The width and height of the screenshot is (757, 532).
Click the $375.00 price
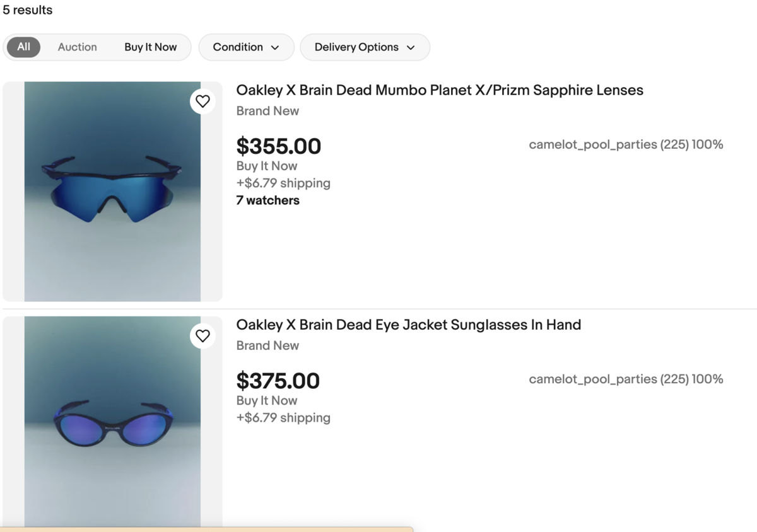[x=278, y=381]
